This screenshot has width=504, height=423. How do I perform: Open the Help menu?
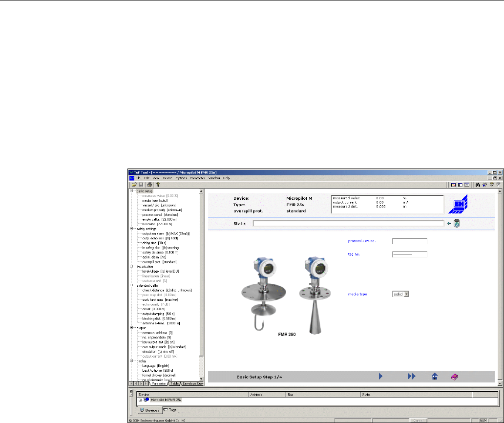point(227,178)
